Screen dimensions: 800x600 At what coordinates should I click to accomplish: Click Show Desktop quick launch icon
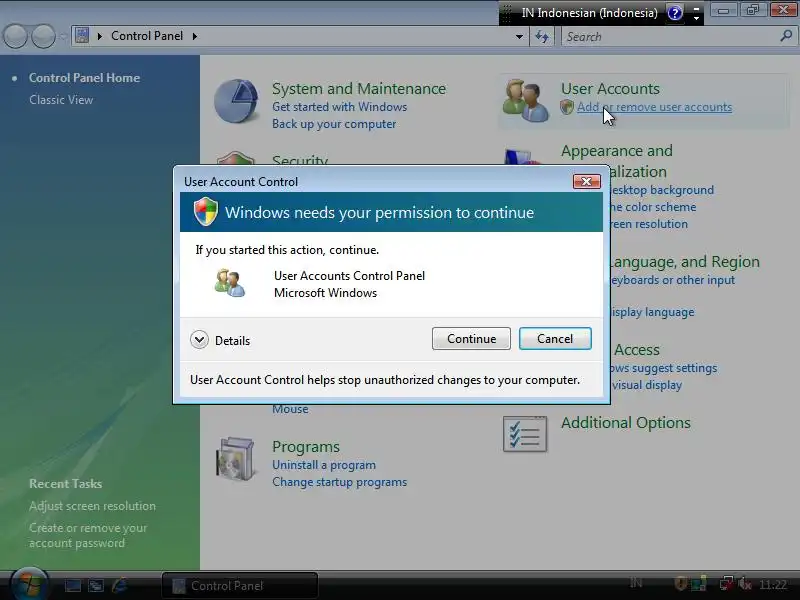point(72,586)
